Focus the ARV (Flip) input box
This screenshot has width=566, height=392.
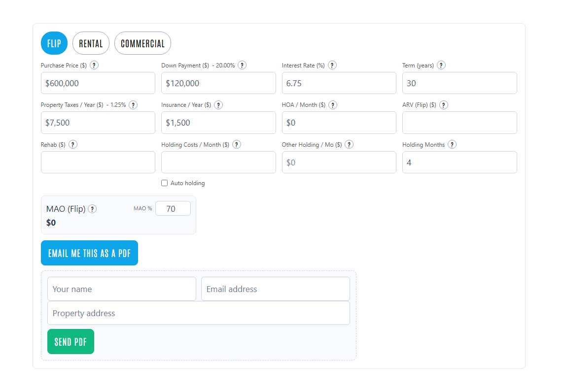pos(460,123)
